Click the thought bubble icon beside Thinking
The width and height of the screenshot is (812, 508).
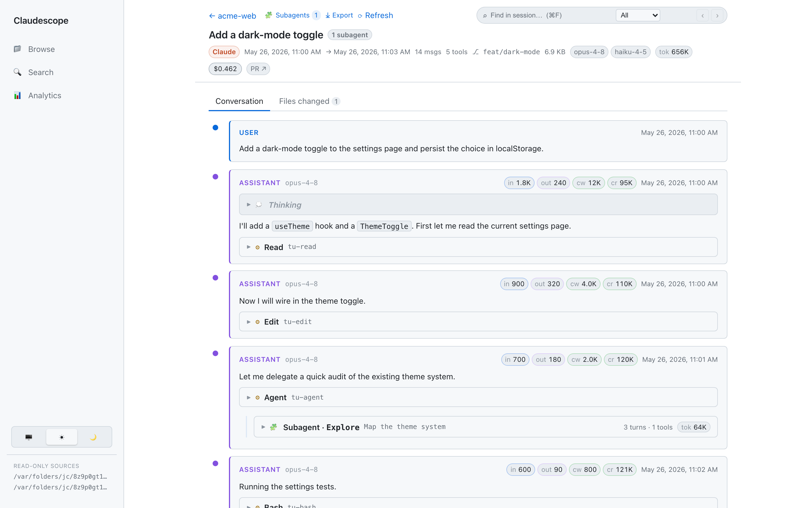pos(259,205)
